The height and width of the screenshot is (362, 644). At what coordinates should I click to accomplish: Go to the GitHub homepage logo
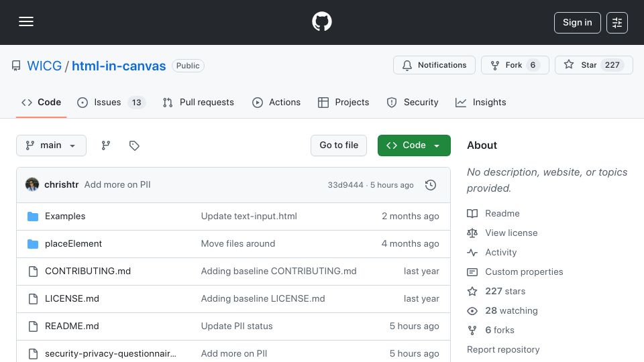coord(321,21)
